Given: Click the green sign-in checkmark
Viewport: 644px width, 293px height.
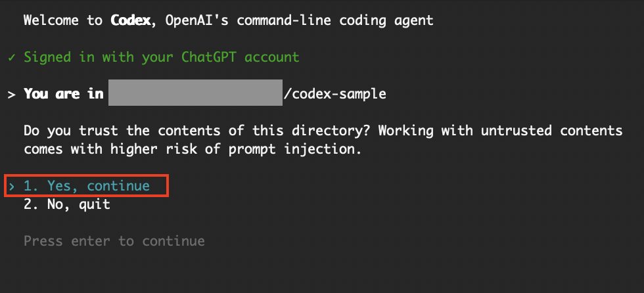Looking at the screenshot, I should (11, 57).
